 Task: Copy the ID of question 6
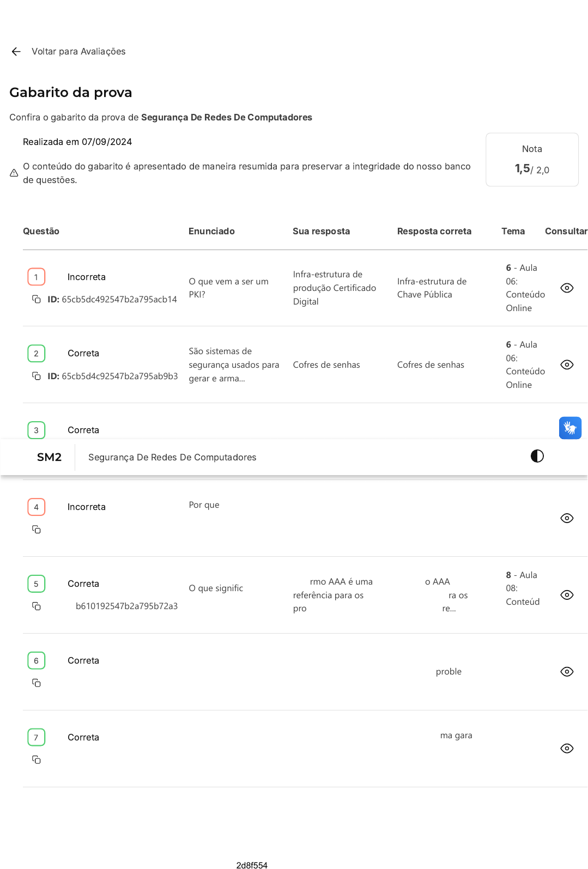click(37, 683)
